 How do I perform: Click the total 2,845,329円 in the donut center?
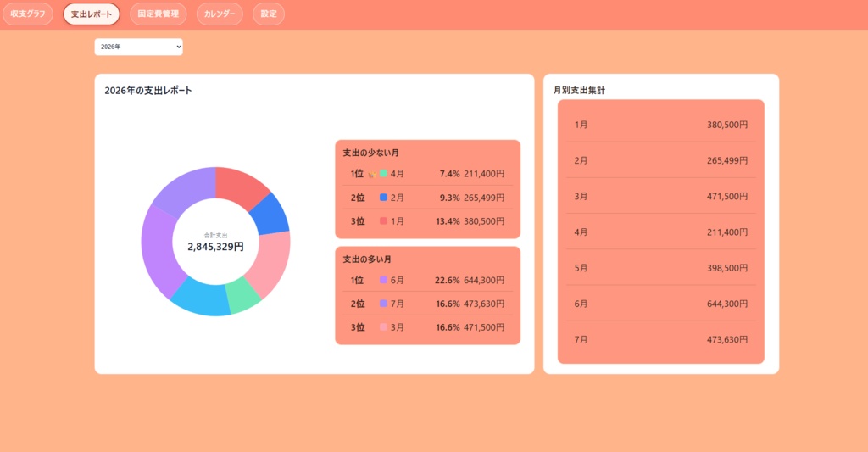pos(216,247)
